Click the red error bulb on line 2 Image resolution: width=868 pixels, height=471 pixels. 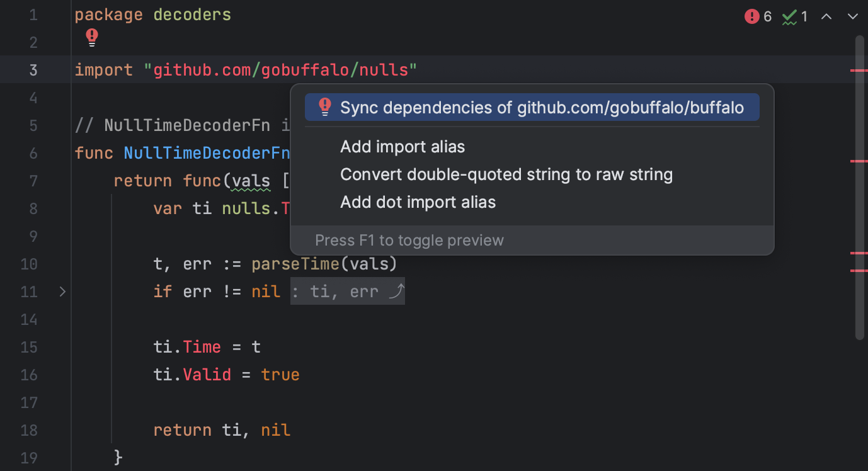pos(92,37)
